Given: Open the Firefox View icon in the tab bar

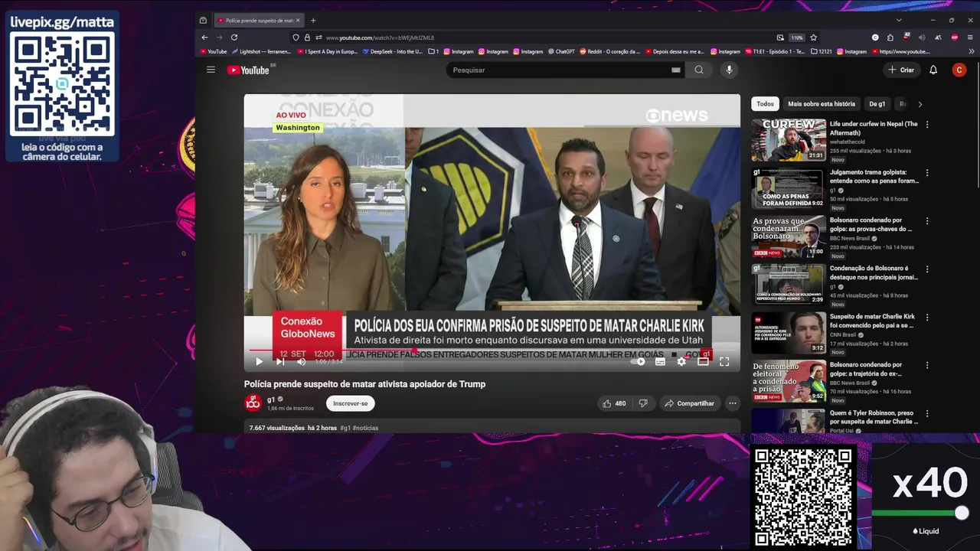Looking at the screenshot, I should 203,20.
